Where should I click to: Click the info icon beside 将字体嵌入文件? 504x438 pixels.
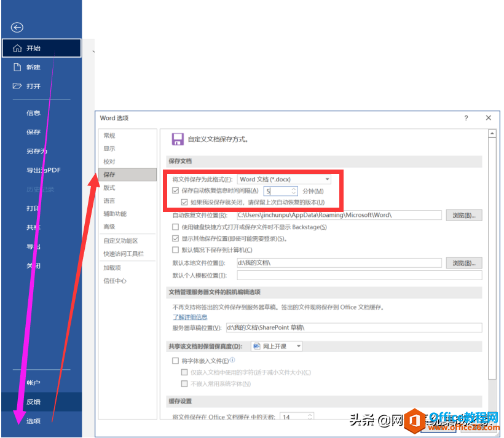(x=232, y=359)
